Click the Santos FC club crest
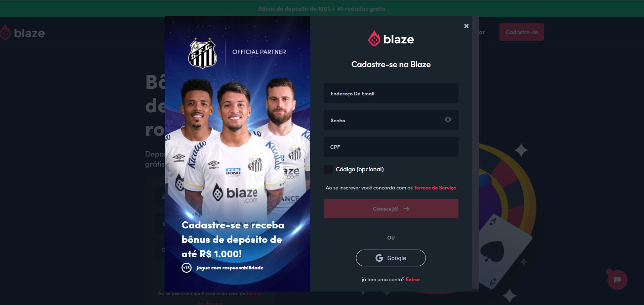The image size is (644, 305). coord(202,54)
